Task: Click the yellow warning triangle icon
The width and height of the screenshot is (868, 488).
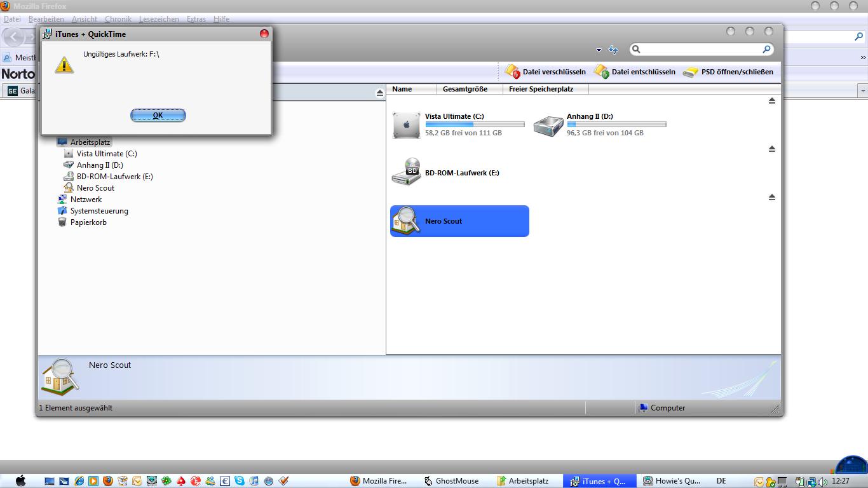Action: coord(64,64)
